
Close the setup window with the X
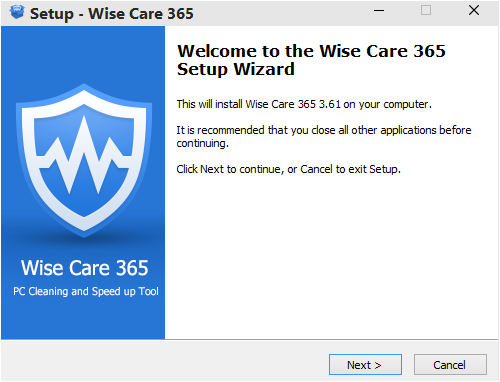tap(474, 10)
